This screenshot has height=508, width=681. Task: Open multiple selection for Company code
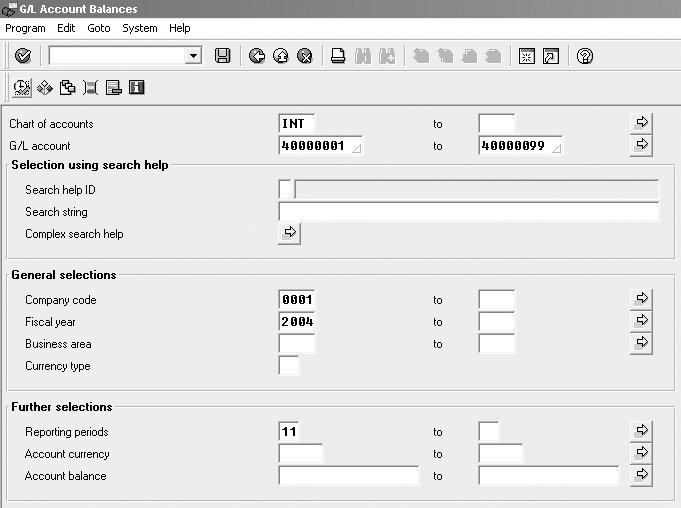coord(642,299)
